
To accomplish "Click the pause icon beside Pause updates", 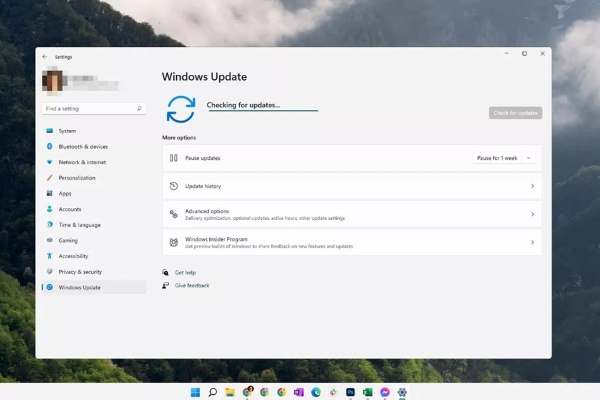I will 174,158.
